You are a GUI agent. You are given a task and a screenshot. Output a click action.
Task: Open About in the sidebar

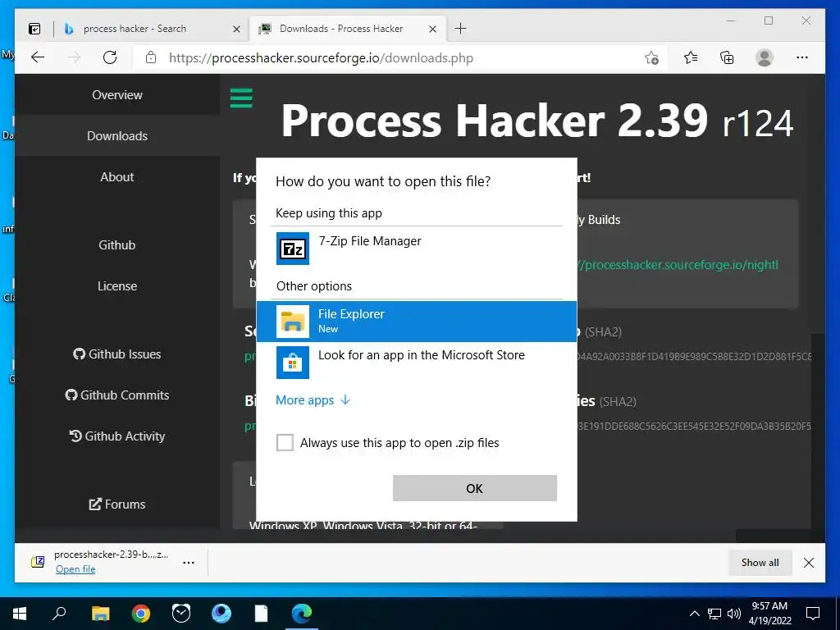[x=117, y=177]
